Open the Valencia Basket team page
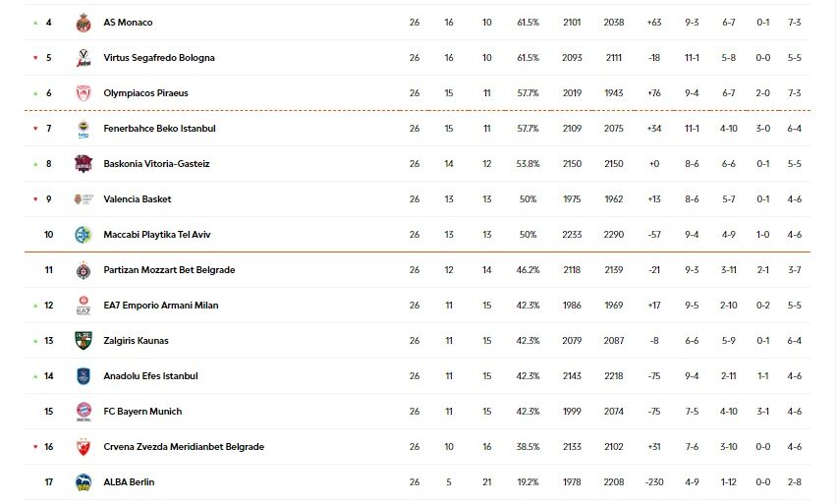 click(x=137, y=199)
